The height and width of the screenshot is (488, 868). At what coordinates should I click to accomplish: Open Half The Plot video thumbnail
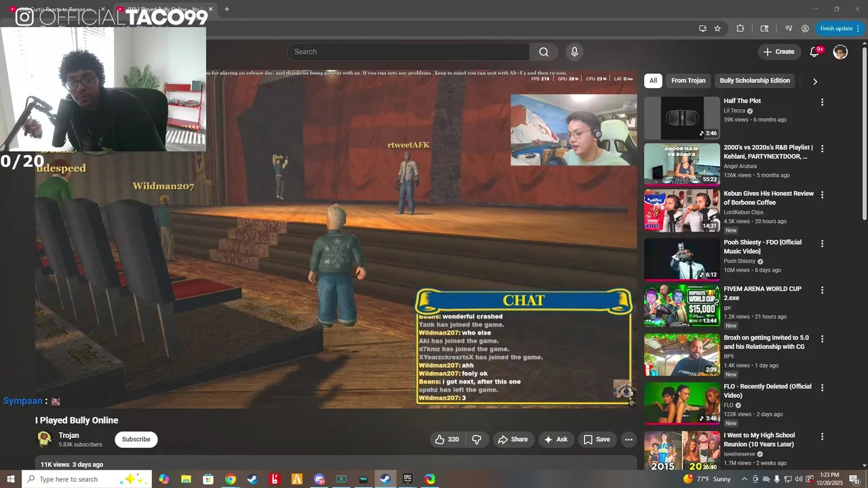point(682,118)
